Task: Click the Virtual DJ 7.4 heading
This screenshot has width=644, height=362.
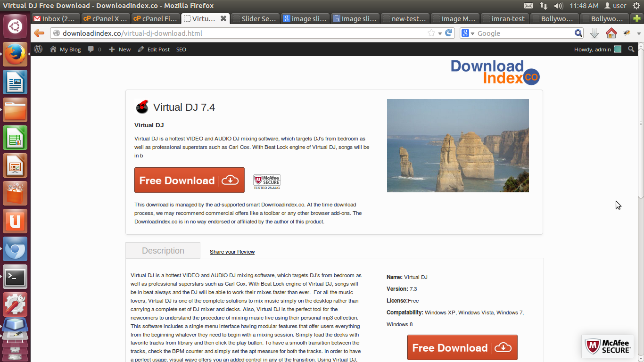Action: coord(184,107)
